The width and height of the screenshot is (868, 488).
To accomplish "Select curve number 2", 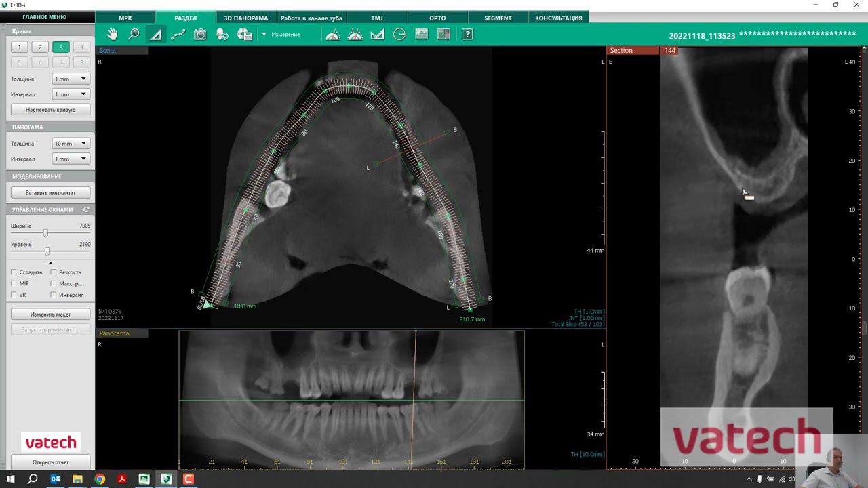I will [x=40, y=47].
